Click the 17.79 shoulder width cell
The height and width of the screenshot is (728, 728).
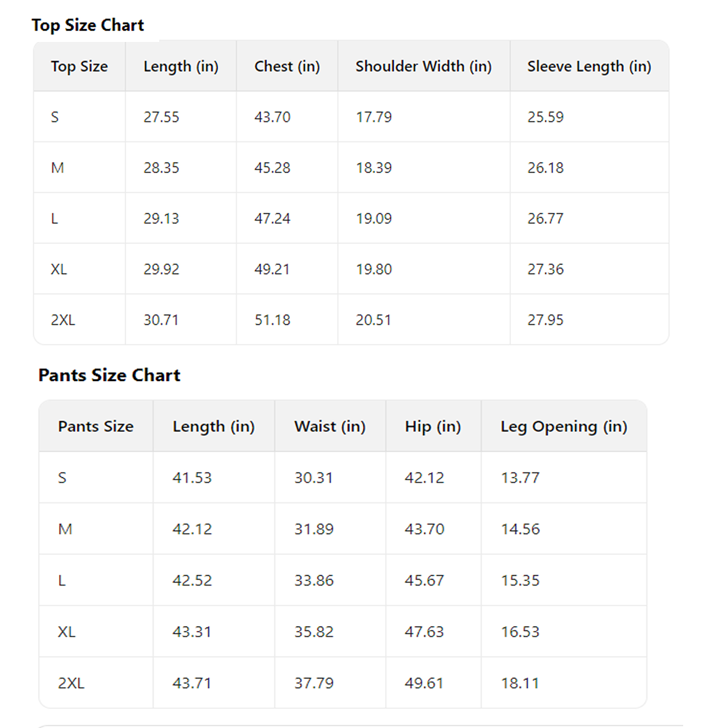pyautogui.click(x=374, y=117)
